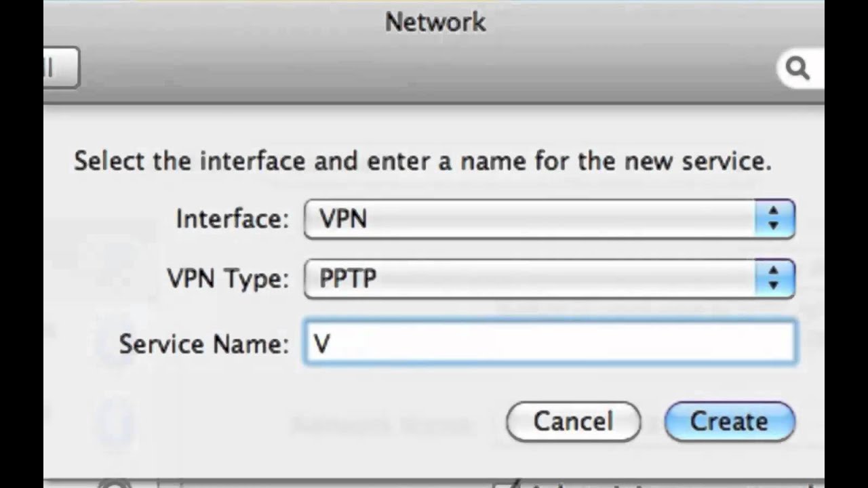Click the partially visible Show All button

60,68
